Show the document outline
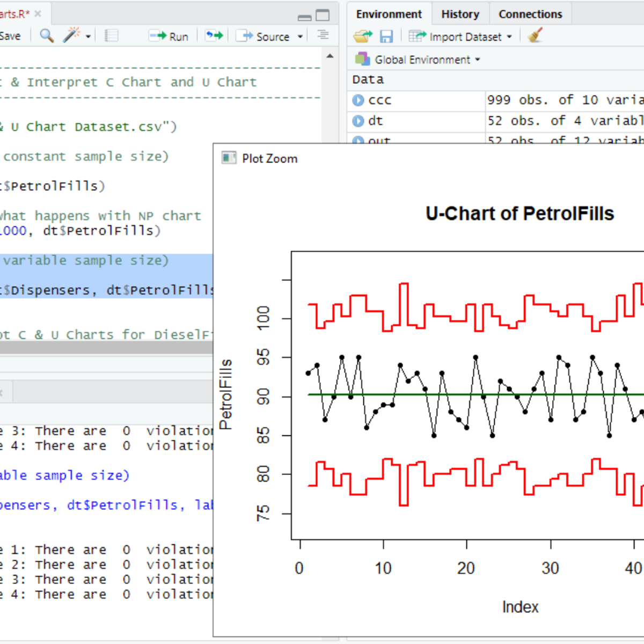The width and height of the screenshot is (644, 644). [323, 35]
